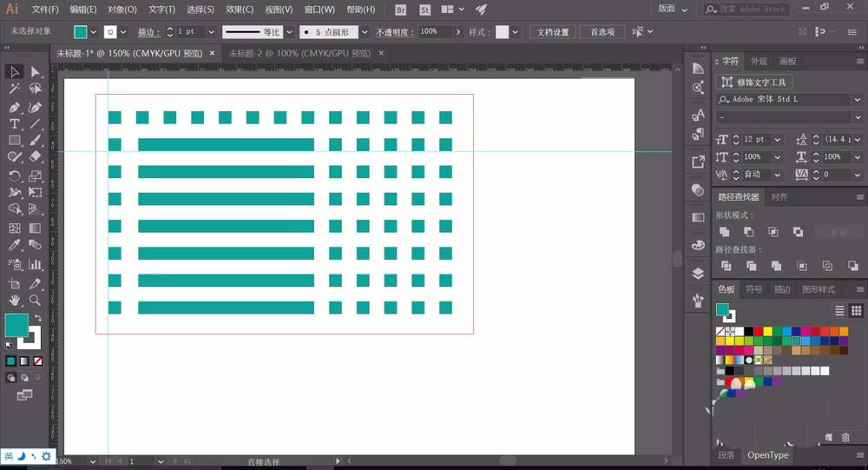Select the Eraser tool

[x=35, y=157]
